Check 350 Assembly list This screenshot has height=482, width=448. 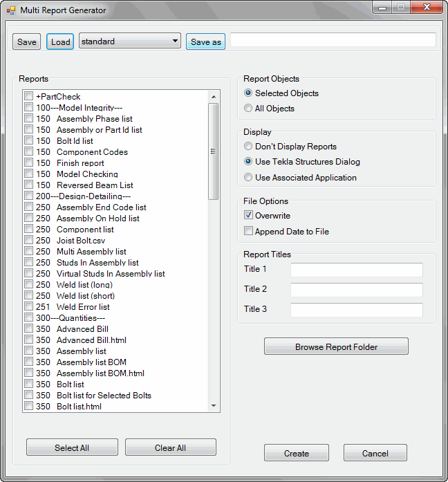[x=28, y=351]
